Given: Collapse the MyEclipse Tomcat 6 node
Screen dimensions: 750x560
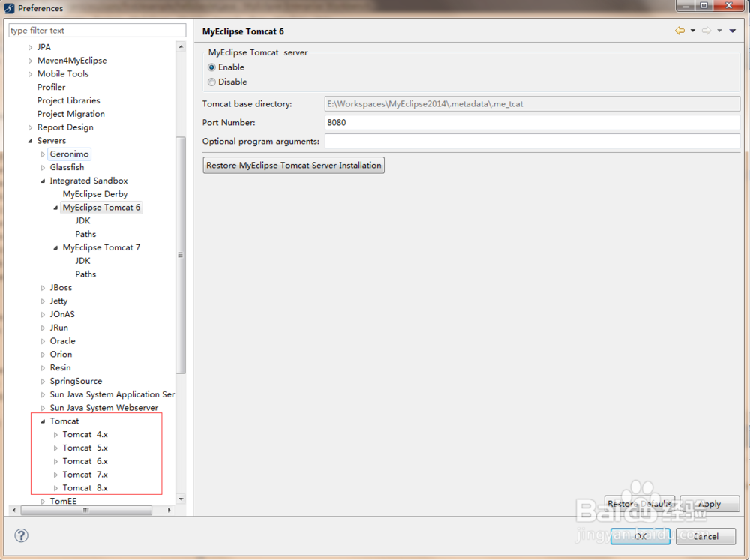Looking at the screenshot, I should (55, 208).
